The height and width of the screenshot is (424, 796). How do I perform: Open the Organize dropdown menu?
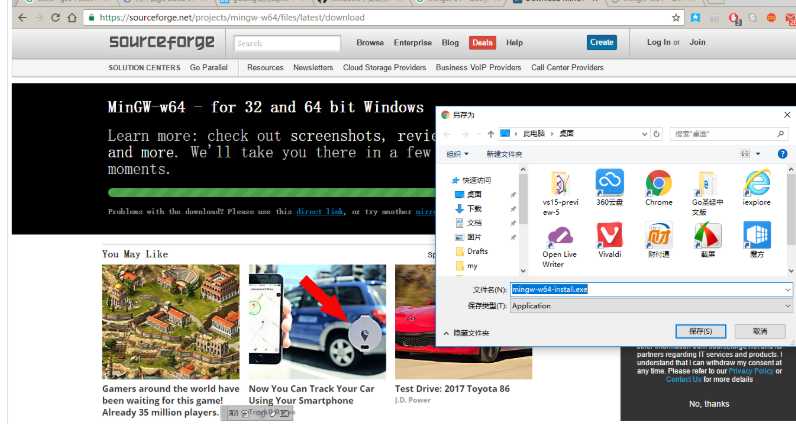tap(457, 154)
